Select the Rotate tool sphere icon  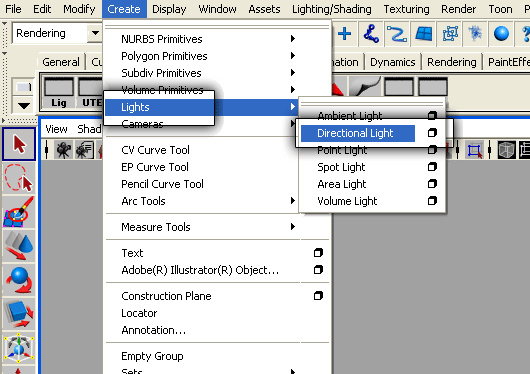tap(19, 280)
